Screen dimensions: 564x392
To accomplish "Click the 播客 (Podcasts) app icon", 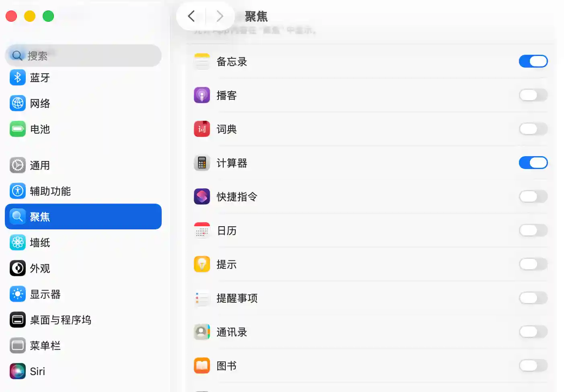I will click(202, 95).
